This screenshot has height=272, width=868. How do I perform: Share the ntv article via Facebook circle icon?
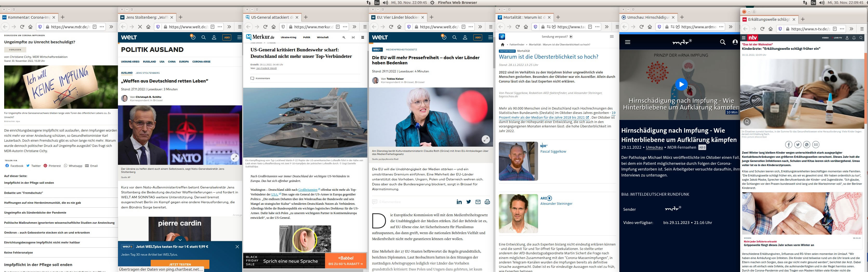[789, 144]
